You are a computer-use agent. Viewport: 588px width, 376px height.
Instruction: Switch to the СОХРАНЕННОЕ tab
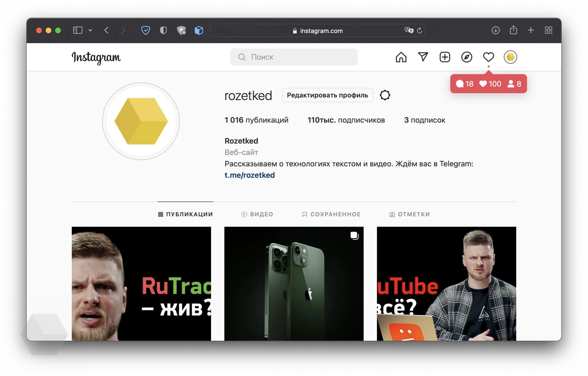331,214
